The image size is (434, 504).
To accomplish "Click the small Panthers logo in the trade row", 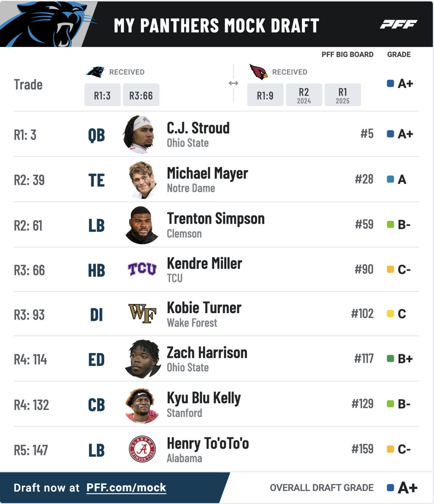I will pos(95,72).
